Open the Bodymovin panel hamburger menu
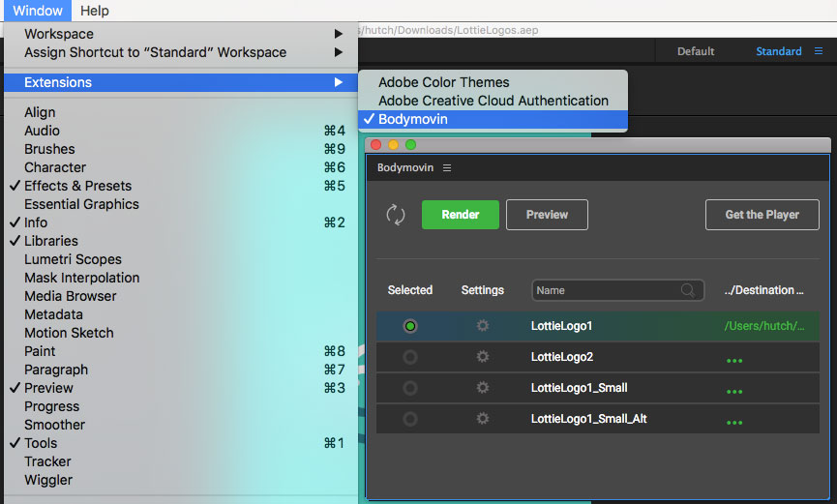The width and height of the screenshot is (837, 504). pyautogui.click(x=447, y=167)
